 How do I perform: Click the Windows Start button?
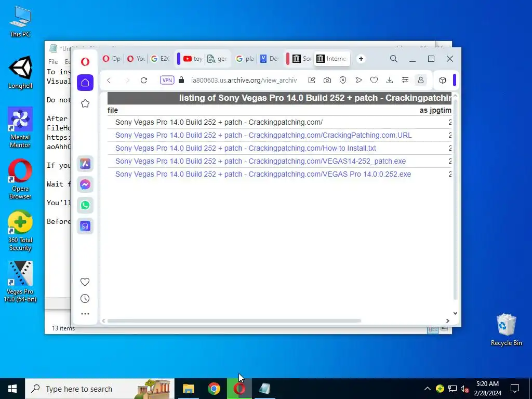coord(12,389)
